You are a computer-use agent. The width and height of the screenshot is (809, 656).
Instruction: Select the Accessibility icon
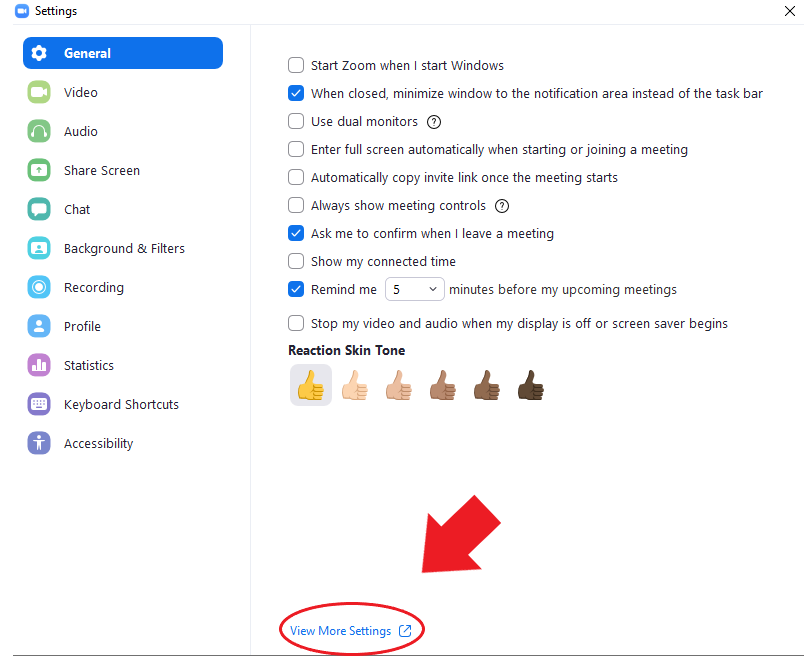tap(39, 443)
